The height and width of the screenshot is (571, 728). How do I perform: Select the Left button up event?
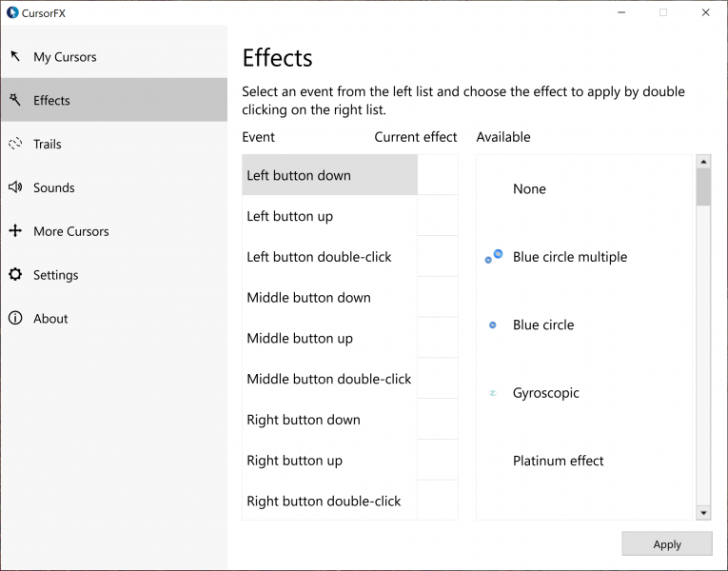tap(290, 216)
